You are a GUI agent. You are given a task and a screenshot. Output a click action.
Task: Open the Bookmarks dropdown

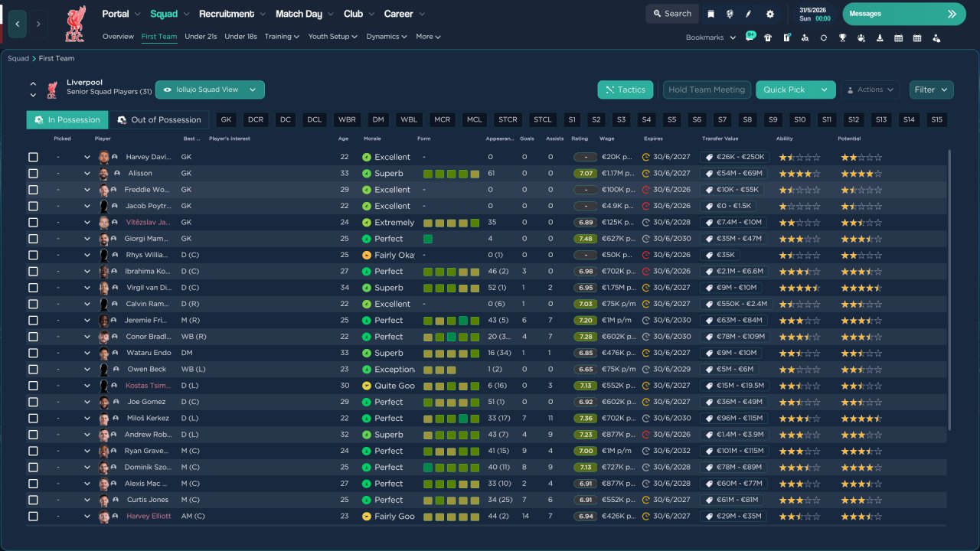pos(710,37)
